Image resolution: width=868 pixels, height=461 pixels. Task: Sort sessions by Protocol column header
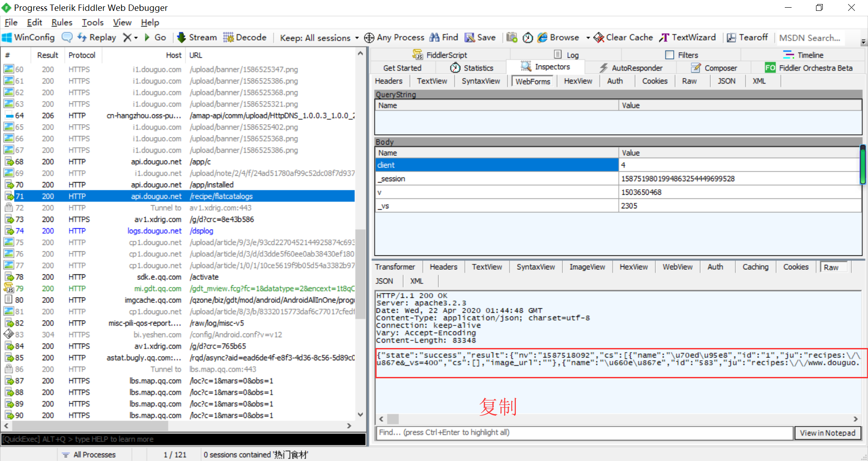point(82,55)
